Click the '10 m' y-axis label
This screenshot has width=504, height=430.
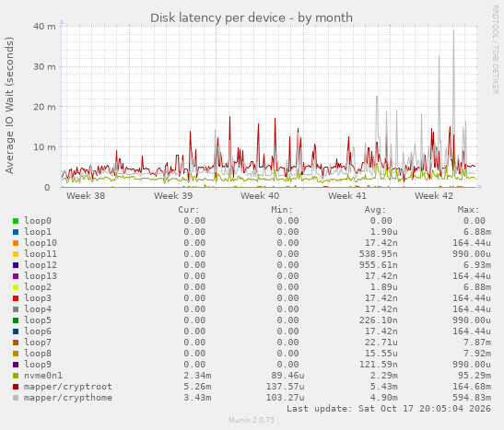[x=44, y=147]
